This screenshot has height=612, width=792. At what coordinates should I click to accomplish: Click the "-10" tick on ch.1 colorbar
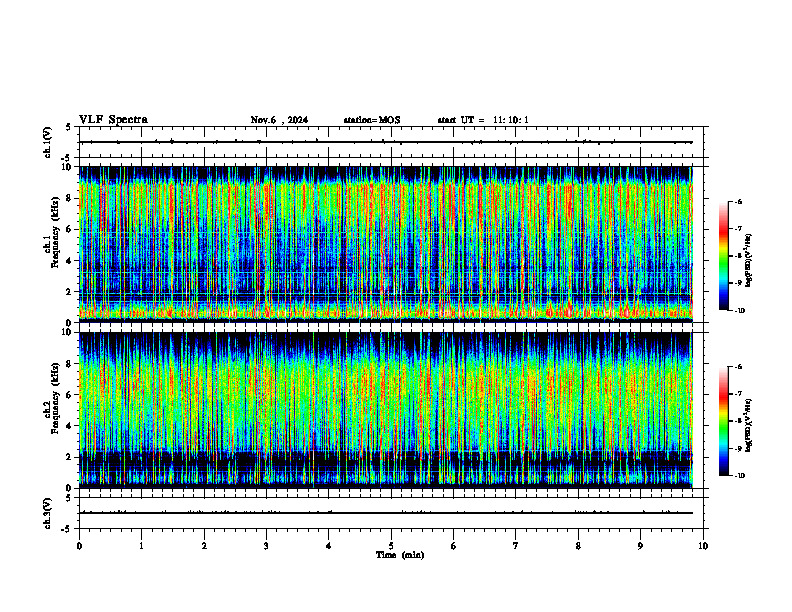click(x=740, y=311)
